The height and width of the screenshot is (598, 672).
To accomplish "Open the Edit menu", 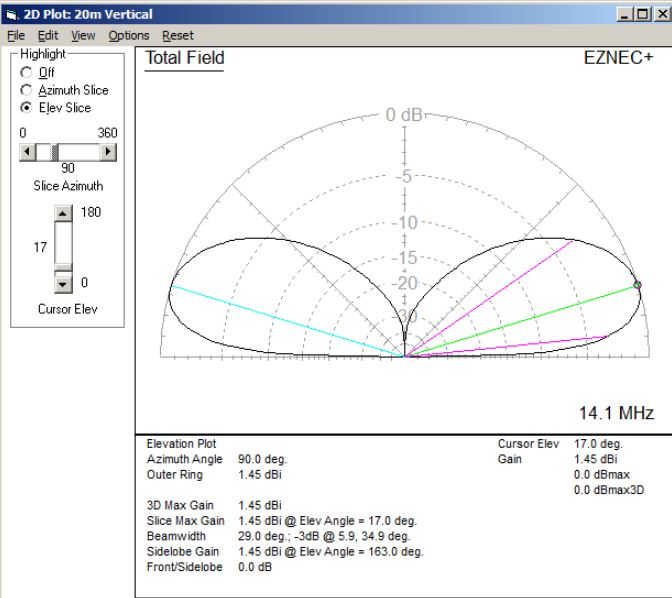I will tap(48, 36).
